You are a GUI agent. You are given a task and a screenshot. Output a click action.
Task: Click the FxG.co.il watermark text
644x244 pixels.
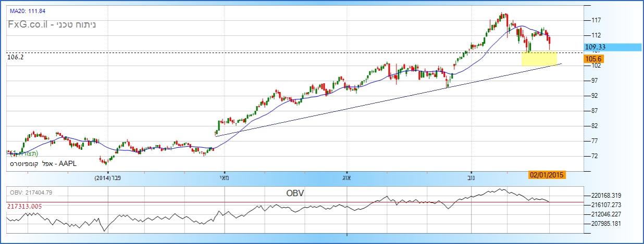29,24
